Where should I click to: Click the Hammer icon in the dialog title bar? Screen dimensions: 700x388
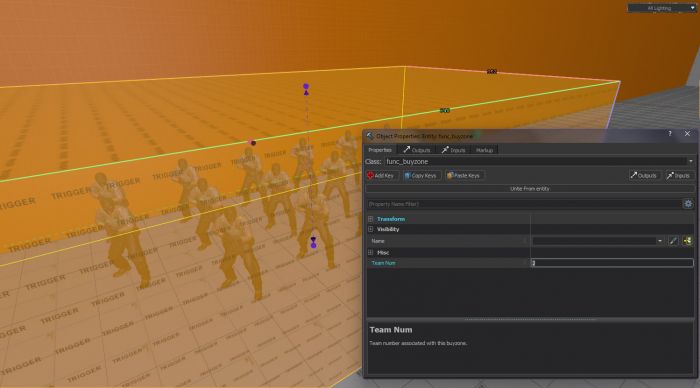coord(370,136)
